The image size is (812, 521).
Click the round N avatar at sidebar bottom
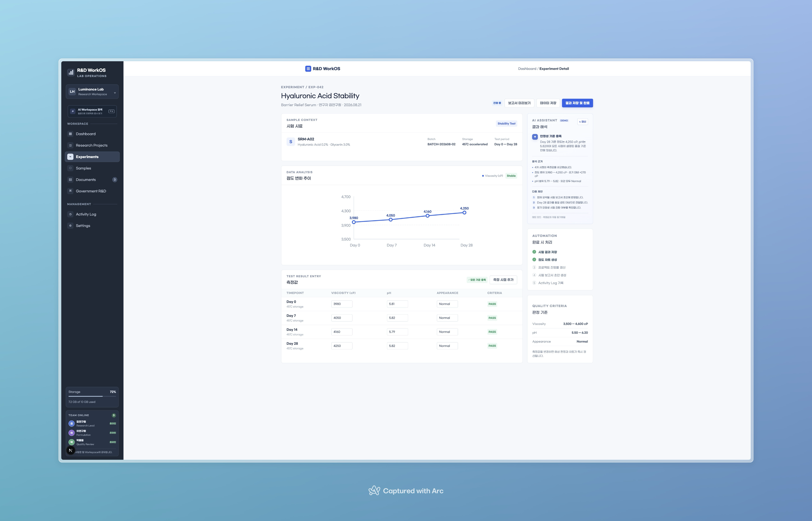tap(70, 450)
